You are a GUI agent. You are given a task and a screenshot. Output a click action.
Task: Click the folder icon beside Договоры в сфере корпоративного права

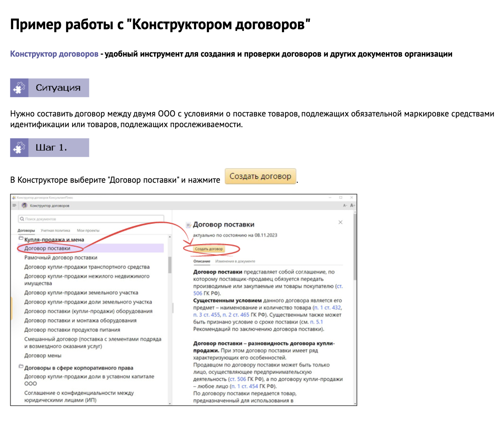[21, 367]
